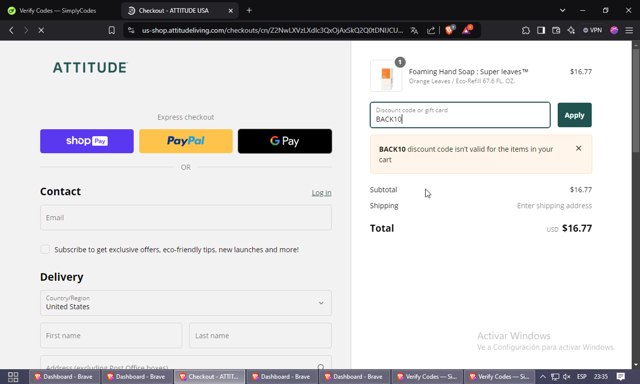
Task: Open a new tab with plus button
Action: tap(249, 11)
